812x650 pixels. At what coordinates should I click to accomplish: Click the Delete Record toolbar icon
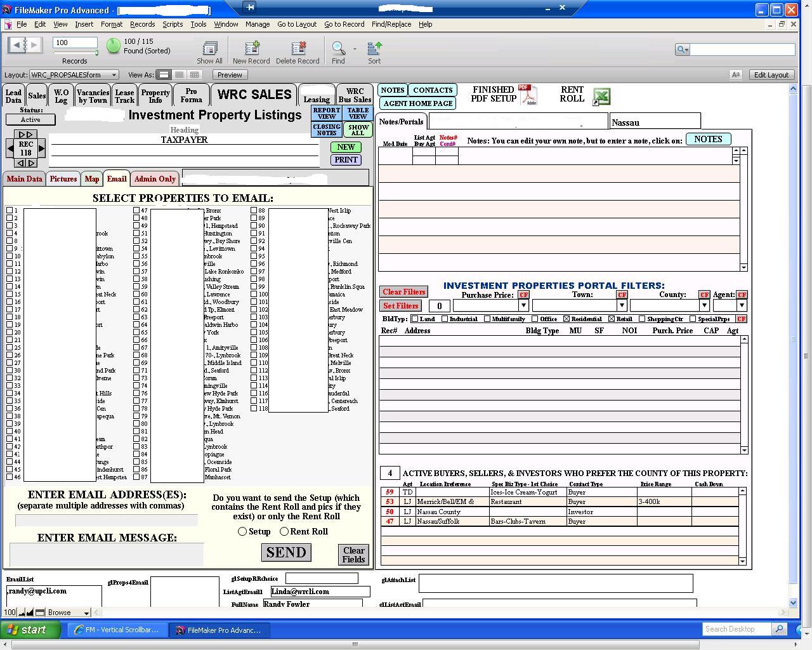click(x=298, y=49)
